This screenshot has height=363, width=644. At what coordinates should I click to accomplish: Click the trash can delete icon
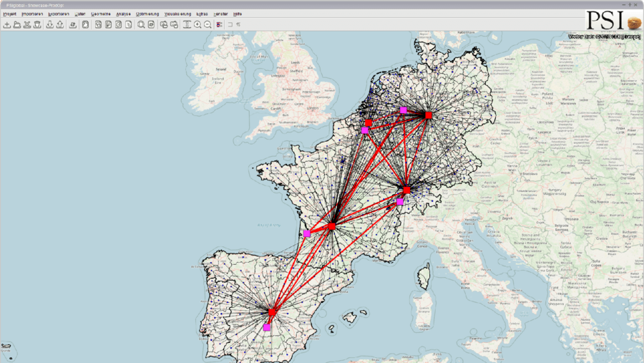37,25
